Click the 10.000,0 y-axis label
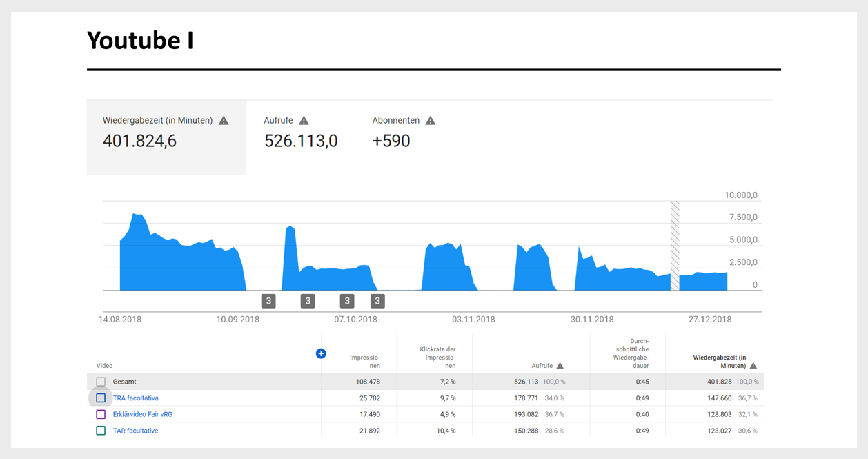Viewport: 868px width, 459px height. click(741, 195)
